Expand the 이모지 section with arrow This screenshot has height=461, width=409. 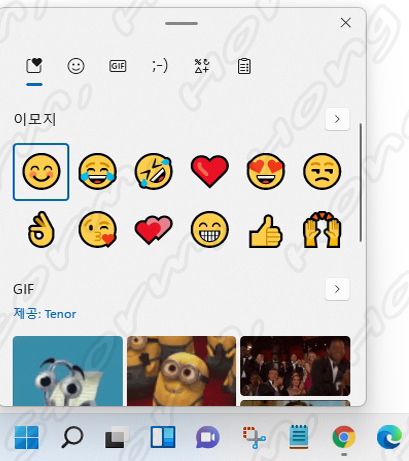click(337, 119)
